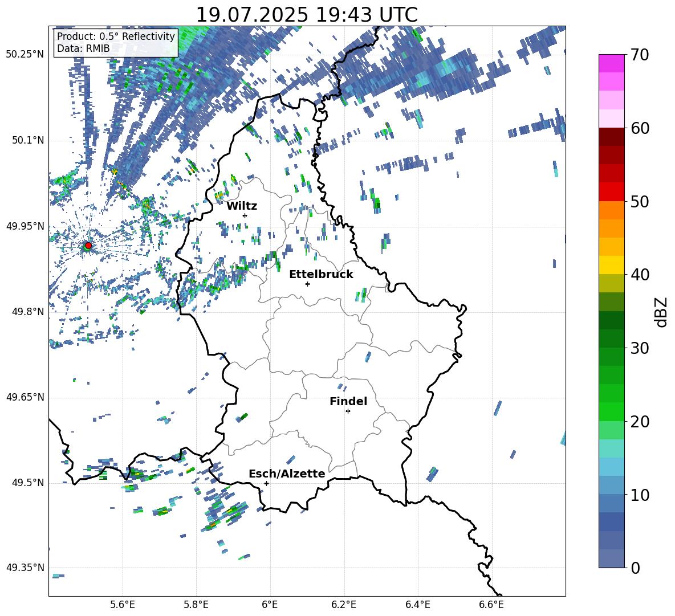Click the yellow colorbar segment at 40
Viewport: 675px width, 616px height.
[611, 265]
